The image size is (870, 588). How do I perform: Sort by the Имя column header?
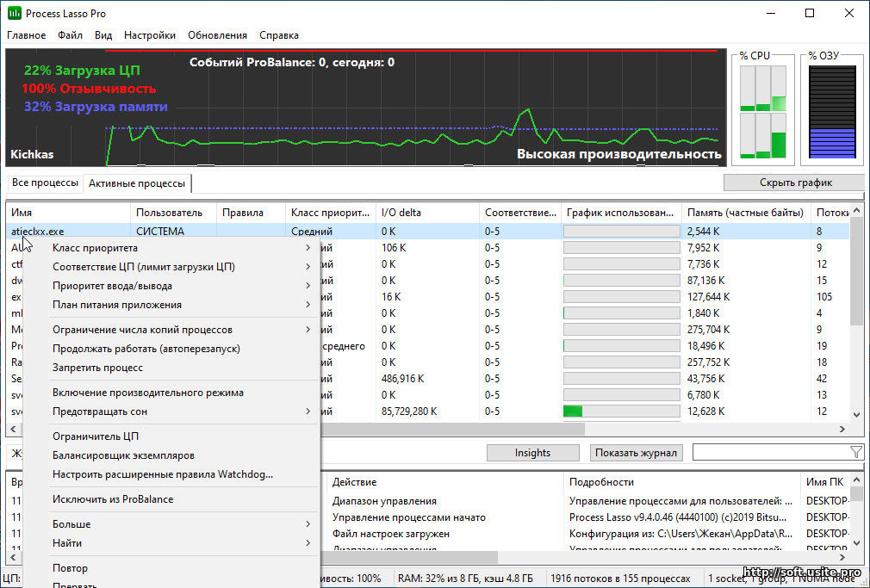[68, 213]
